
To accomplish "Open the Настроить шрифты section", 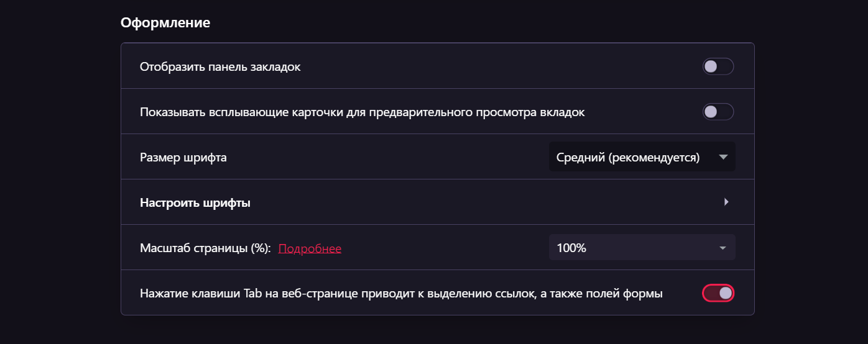I will click(195, 202).
